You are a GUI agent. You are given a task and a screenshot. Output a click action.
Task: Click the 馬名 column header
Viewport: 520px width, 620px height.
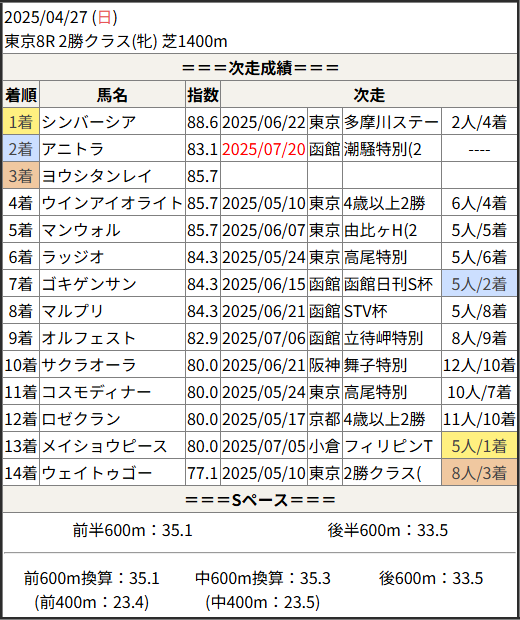coord(112,95)
